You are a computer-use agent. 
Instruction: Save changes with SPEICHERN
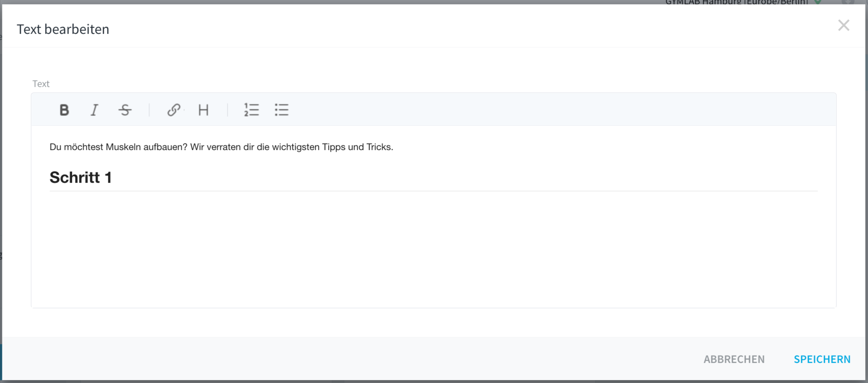coord(822,359)
